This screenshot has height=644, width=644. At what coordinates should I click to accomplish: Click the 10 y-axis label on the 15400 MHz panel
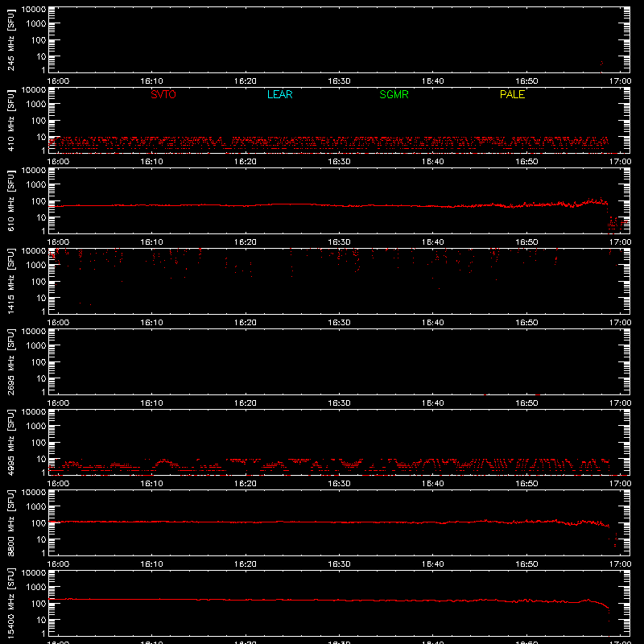(x=41, y=620)
